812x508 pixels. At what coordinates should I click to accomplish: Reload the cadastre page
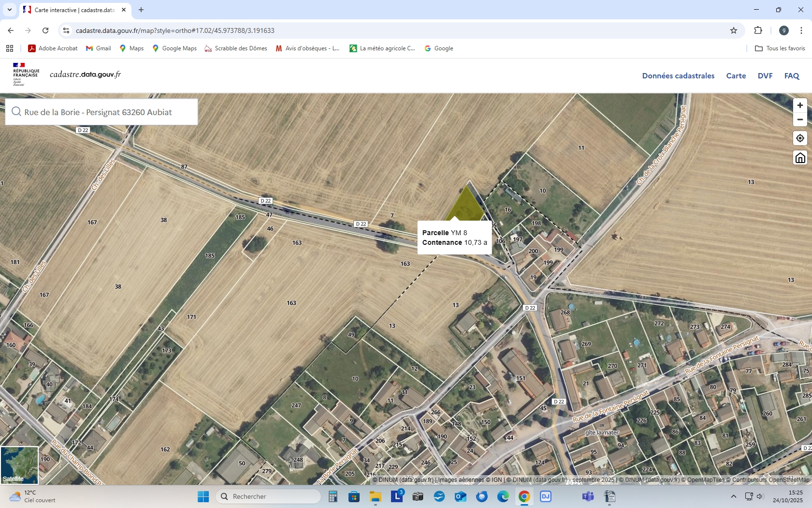pyautogui.click(x=45, y=30)
